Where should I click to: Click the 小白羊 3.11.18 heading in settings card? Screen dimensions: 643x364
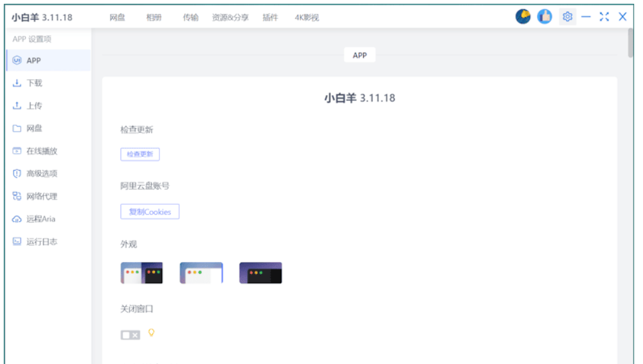click(359, 98)
